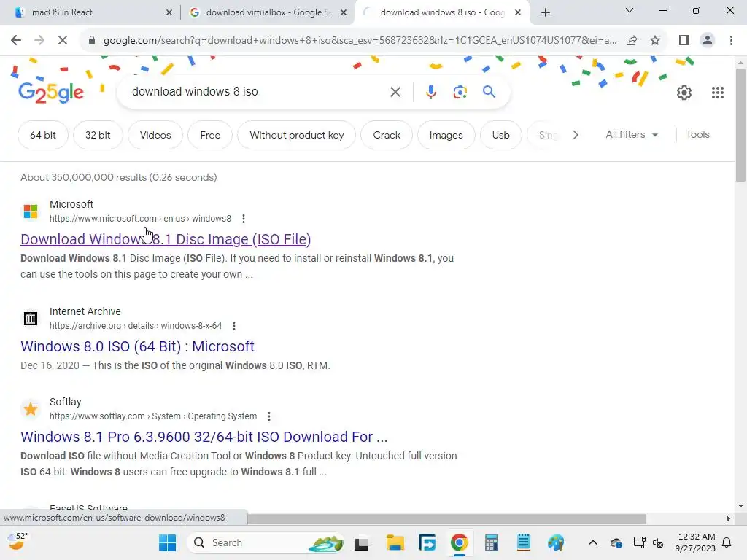Click the Microsoft site URL breadcrumb
The image size is (747, 560).
140,219
